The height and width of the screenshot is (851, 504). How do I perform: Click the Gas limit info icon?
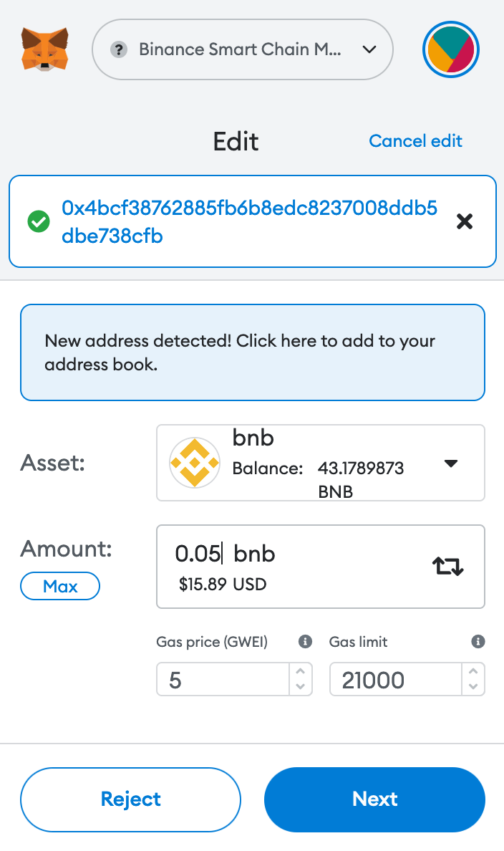click(x=478, y=642)
